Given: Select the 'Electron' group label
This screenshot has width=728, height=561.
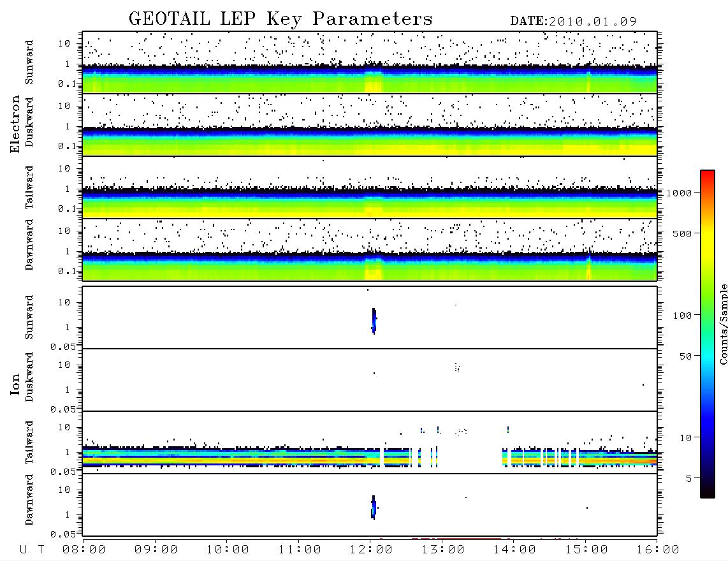Looking at the screenshot, I should click(15, 124).
